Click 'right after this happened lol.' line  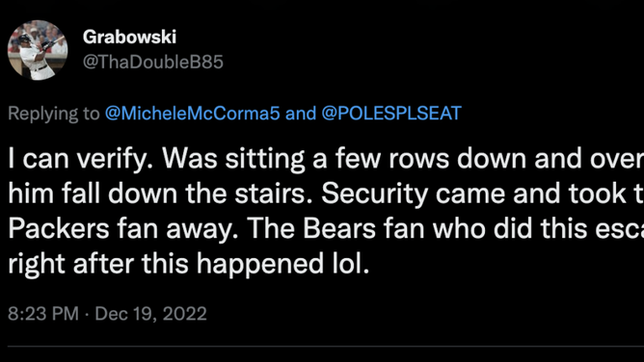tap(189, 265)
